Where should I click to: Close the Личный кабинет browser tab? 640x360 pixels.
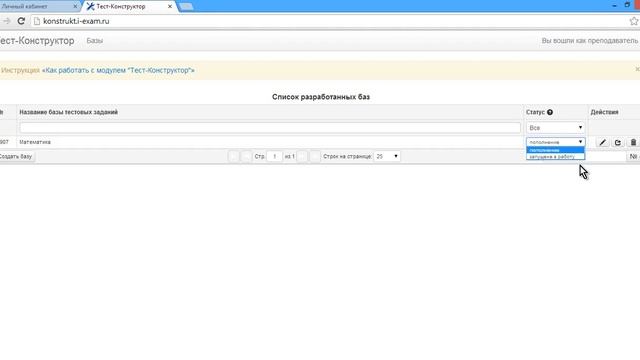click(x=75, y=7)
